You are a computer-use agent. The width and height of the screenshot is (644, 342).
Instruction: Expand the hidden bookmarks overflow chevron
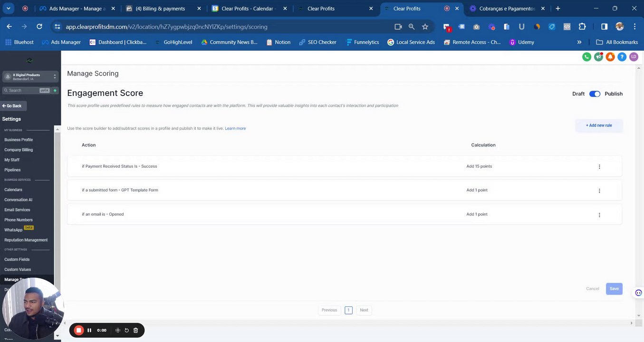coord(579,42)
